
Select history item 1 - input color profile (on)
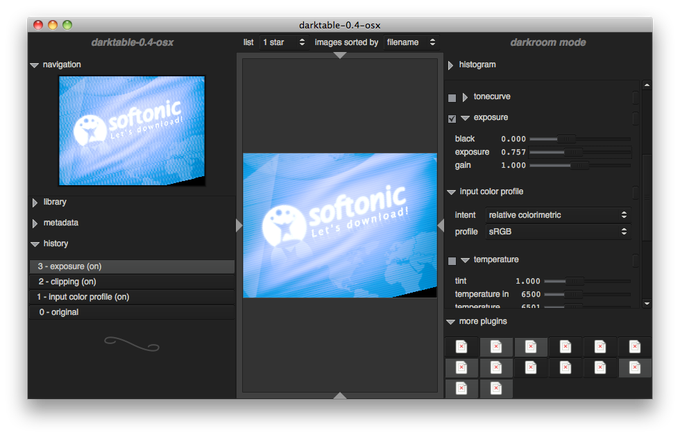click(132, 297)
